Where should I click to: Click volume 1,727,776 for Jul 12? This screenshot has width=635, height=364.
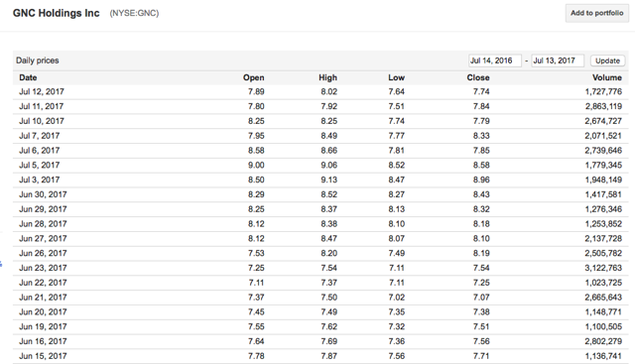tap(603, 91)
